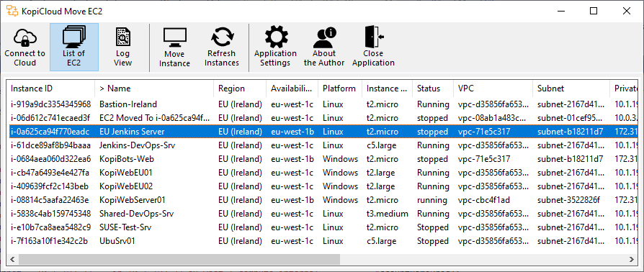
Task: Minimize the KopiCloud Move EC2 window
Action: tap(561, 11)
